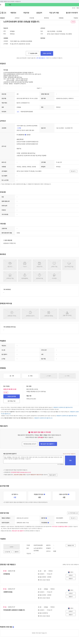Open the 조리원모집 job posting
The image size is (79, 644).
coord(6,574)
